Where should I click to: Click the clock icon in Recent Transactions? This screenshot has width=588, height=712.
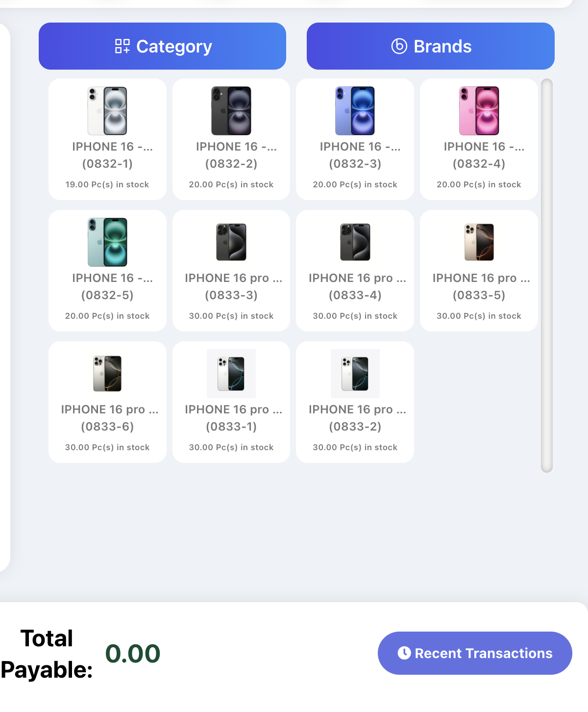coord(404,653)
